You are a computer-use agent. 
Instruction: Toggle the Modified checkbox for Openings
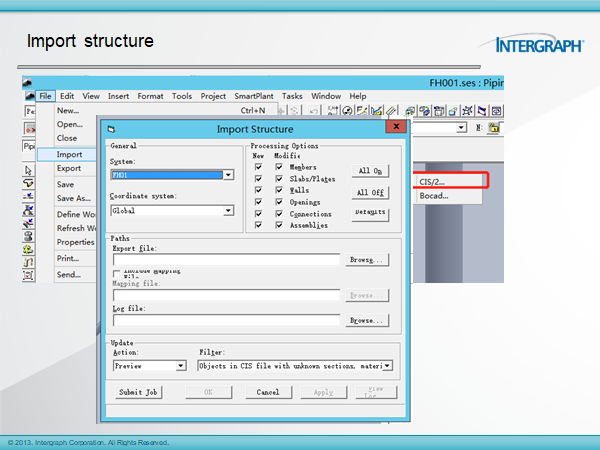pyautogui.click(x=279, y=202)
